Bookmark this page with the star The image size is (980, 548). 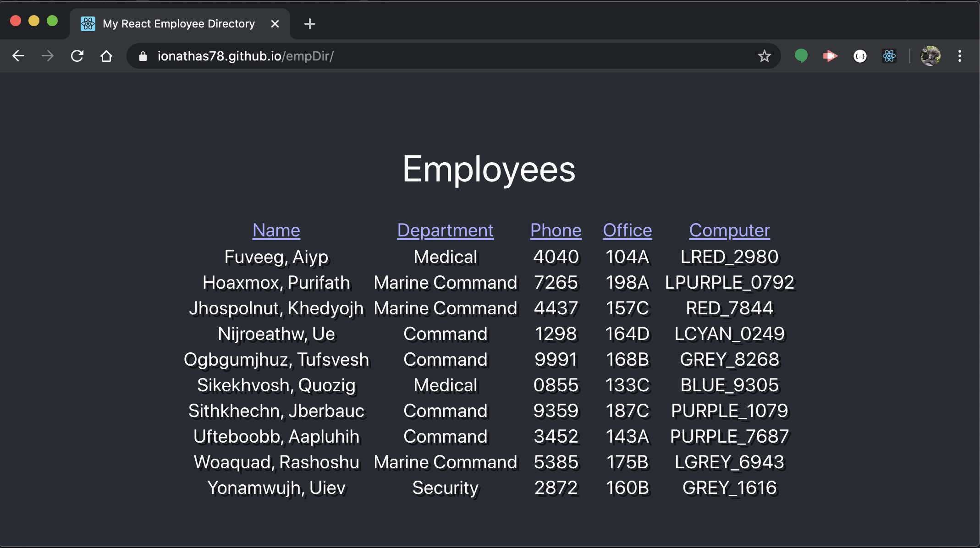pos(764,56)
